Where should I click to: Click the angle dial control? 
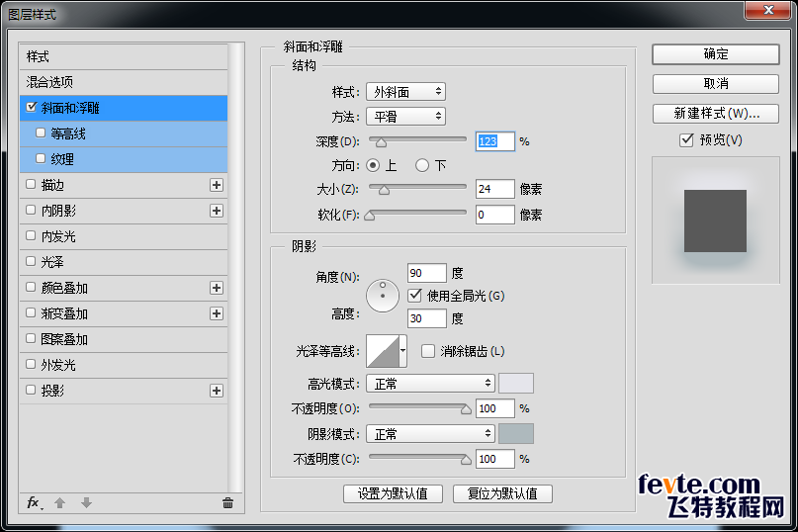click(383, 296)
